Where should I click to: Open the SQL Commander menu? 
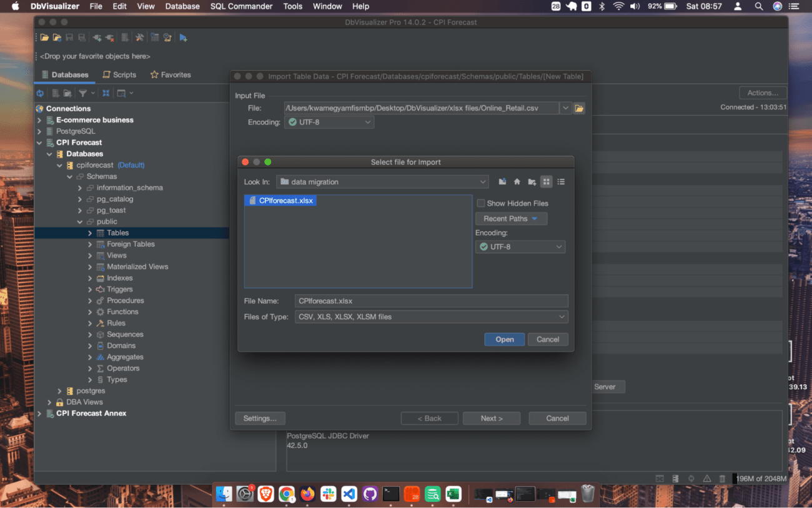[x=241, y=6]
